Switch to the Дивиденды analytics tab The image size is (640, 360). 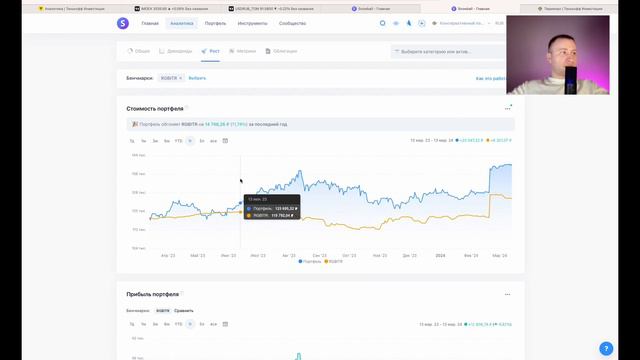[x=175, y=51]
